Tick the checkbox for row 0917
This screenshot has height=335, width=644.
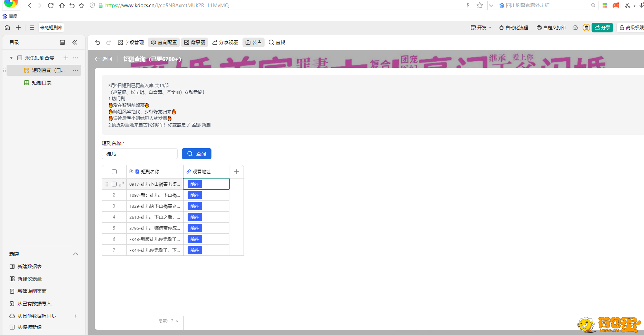click(x=114, y=184)
